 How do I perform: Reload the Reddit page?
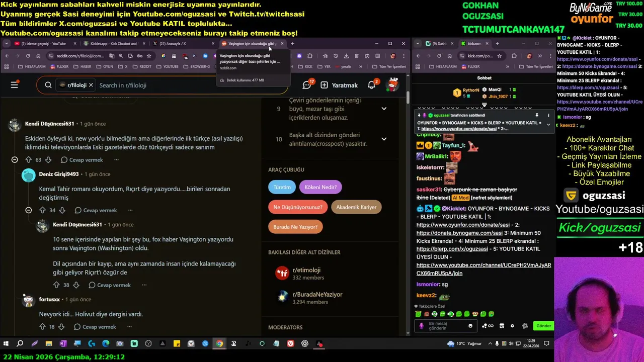pos(28,56)
